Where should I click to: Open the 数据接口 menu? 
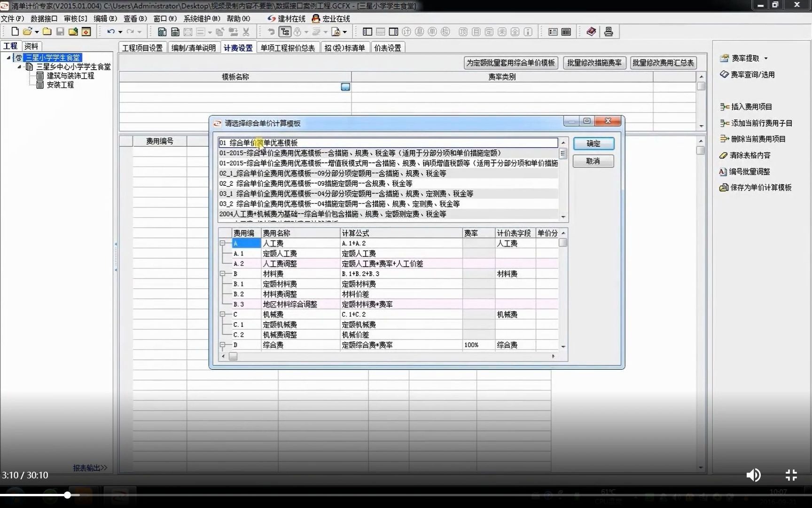click(44, 19)
